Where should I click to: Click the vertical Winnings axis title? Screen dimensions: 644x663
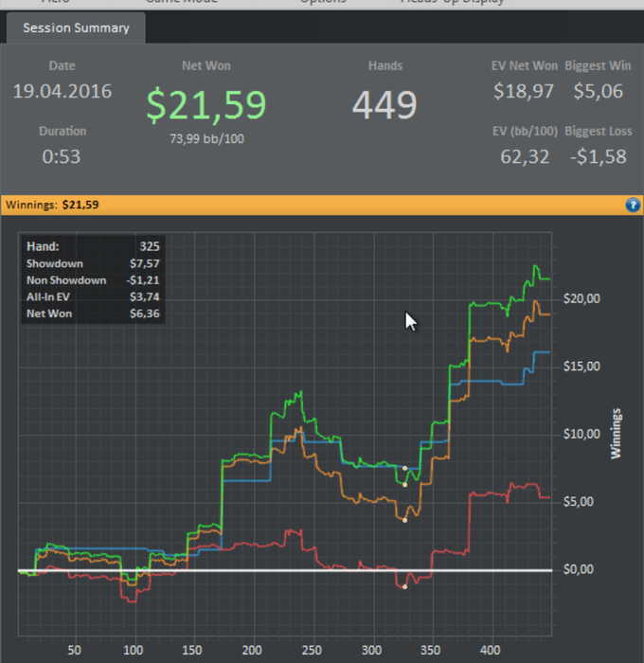(x=617, y=434)
